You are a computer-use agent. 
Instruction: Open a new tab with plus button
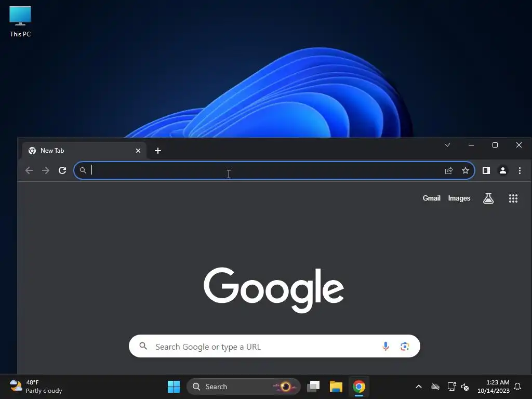coord(158,151)
